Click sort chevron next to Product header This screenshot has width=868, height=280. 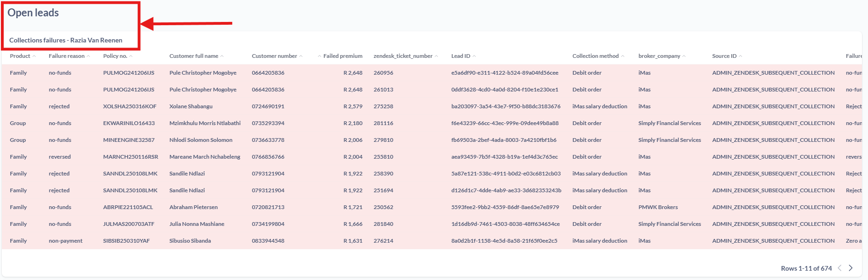(34, 56)
